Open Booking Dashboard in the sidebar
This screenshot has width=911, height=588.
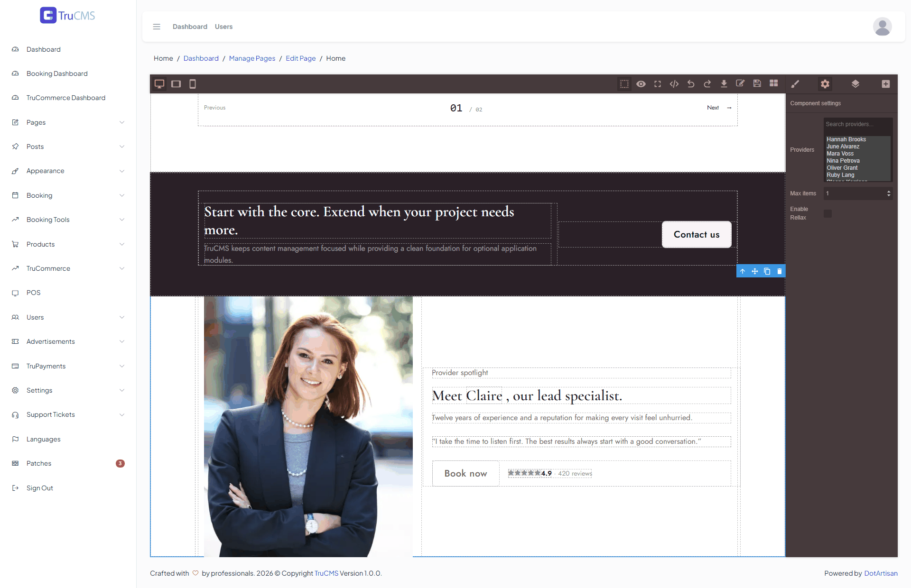pyautogui.click(x=68, y=73)
